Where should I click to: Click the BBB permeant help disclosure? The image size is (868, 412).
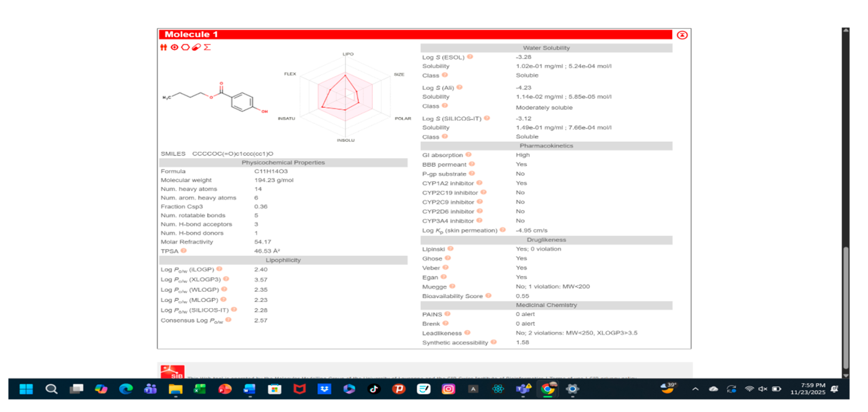coord(472,164)
